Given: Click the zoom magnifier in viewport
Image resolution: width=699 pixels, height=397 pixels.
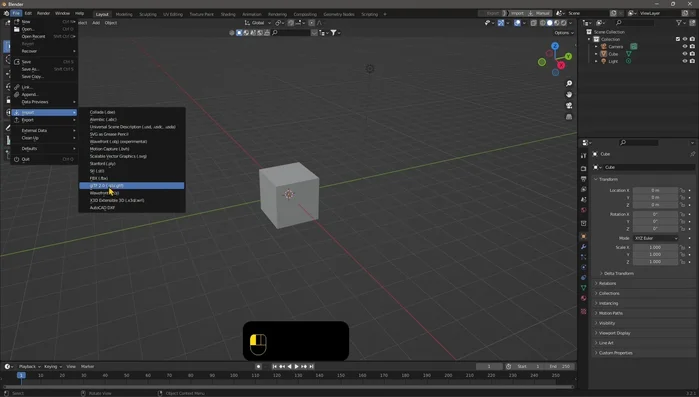Looking at the screenshot, I should coord(569,84).
